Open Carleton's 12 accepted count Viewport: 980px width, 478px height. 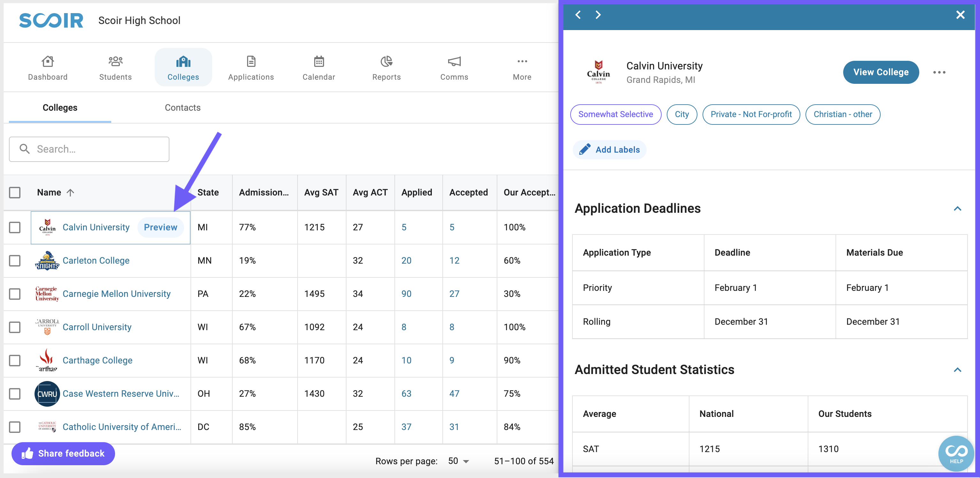point(454,260)
